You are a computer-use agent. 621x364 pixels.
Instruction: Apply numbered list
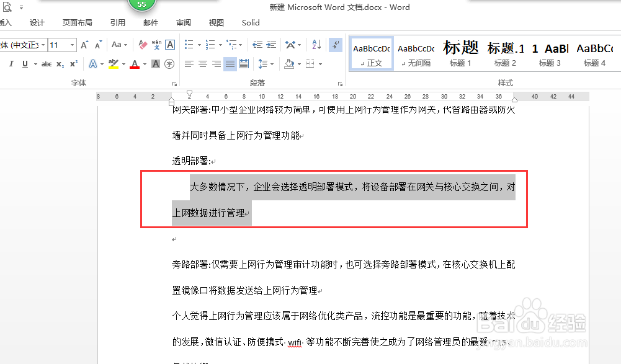tap(210, 45)
